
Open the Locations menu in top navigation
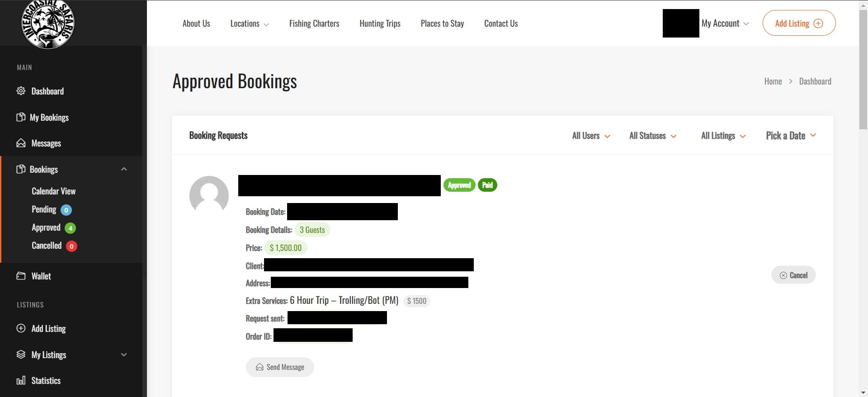point(250,24)
